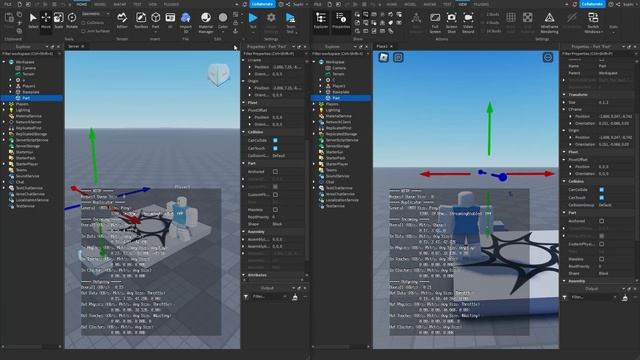The image size is (640, 360).
Task: Click CollisionGroup Default value in left Properties
Action: click(279, 156)
